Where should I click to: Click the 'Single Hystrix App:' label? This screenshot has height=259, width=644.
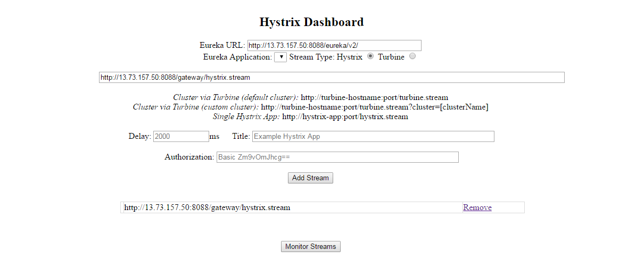[246, 117]
